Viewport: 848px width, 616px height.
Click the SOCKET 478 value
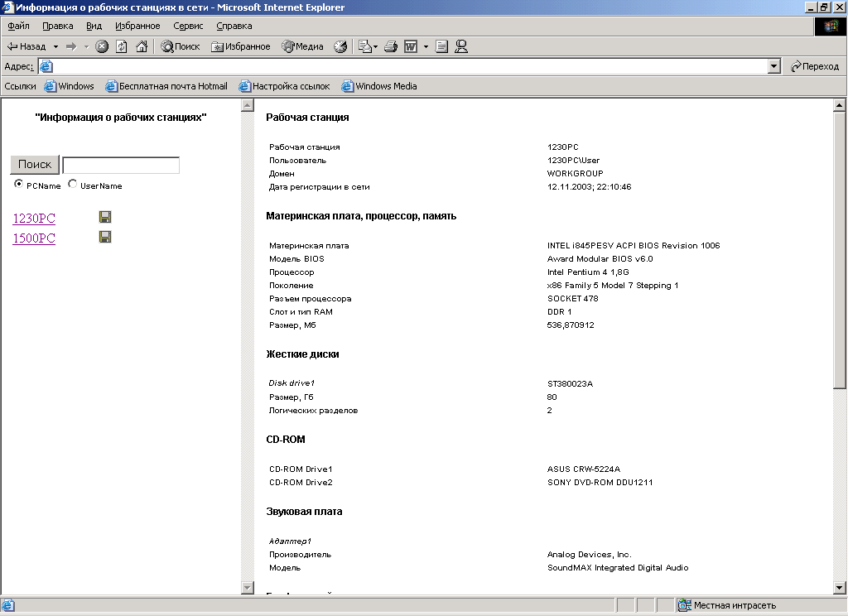coord(573,299)
